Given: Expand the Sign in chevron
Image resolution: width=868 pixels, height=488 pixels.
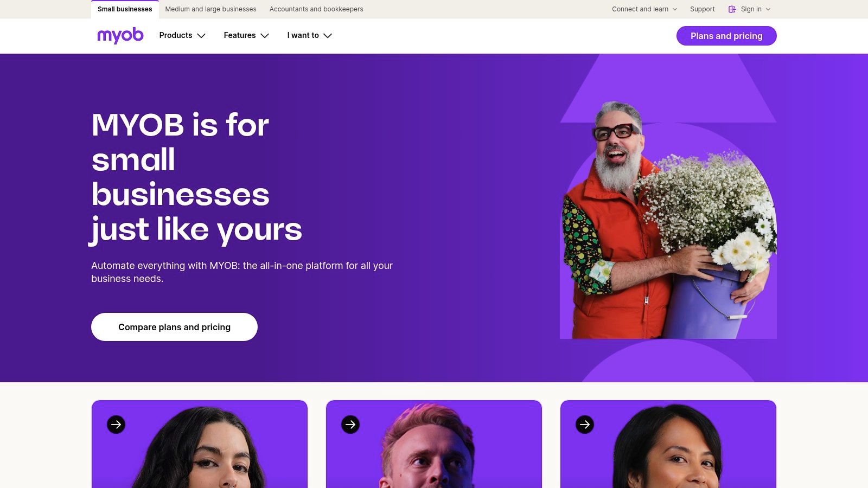Looking at the screenshot, I should click(x=768, y=9).
